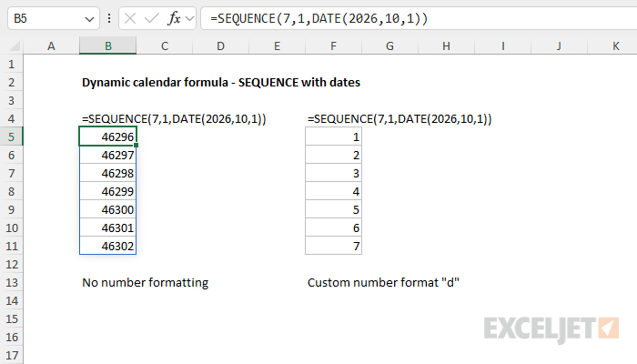
Task: Open the Insert Function fx button
Action: [174, 18]
